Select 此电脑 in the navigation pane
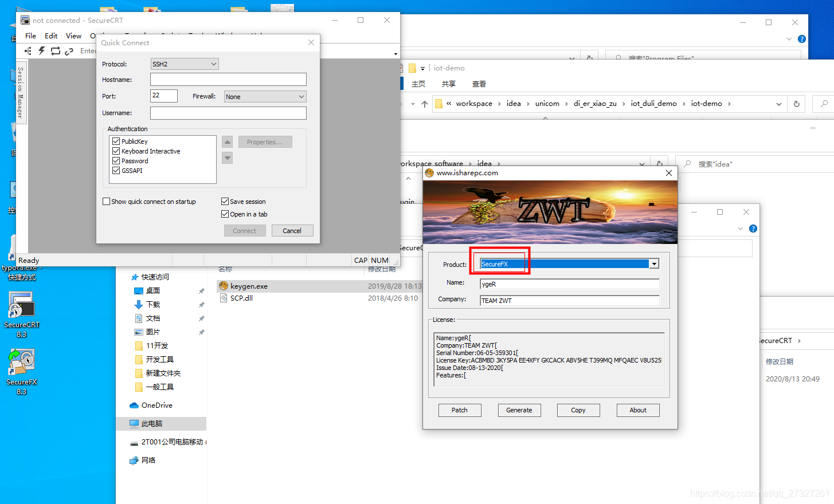The width and height of the screenshot is (834, 504). click(161, 423)
